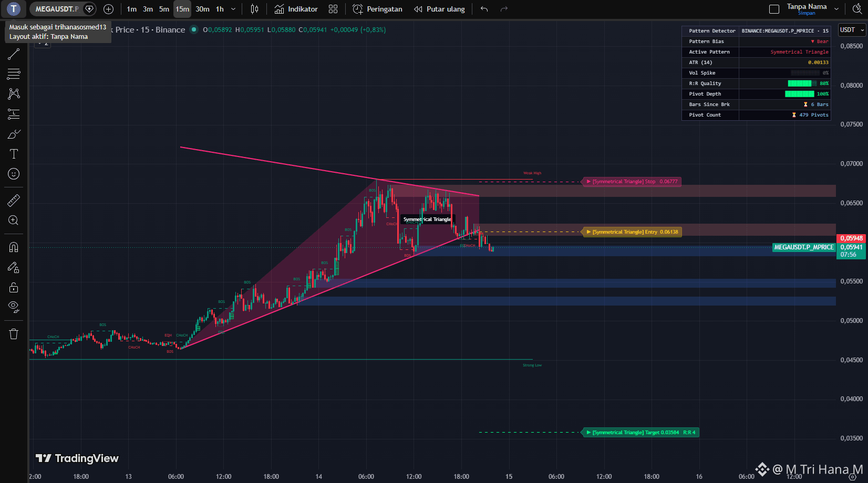Select the long position forecasting tool

(14, 114)
